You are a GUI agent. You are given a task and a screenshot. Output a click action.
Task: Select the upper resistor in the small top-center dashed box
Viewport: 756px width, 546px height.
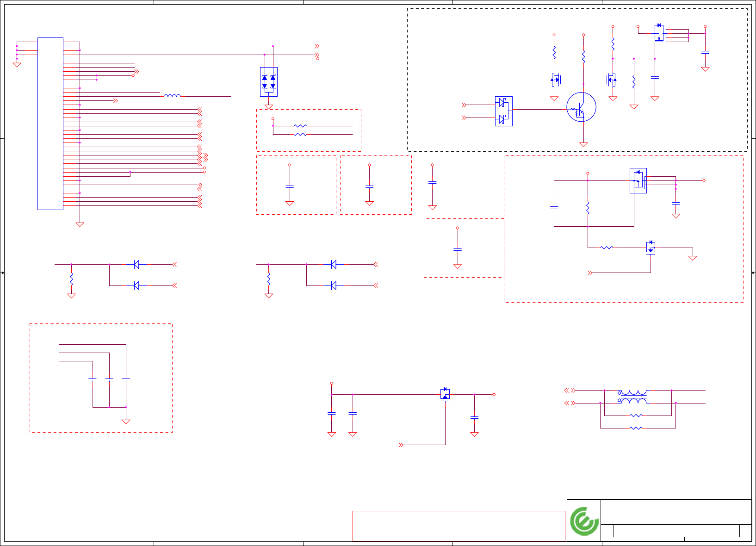pos(300,126)
